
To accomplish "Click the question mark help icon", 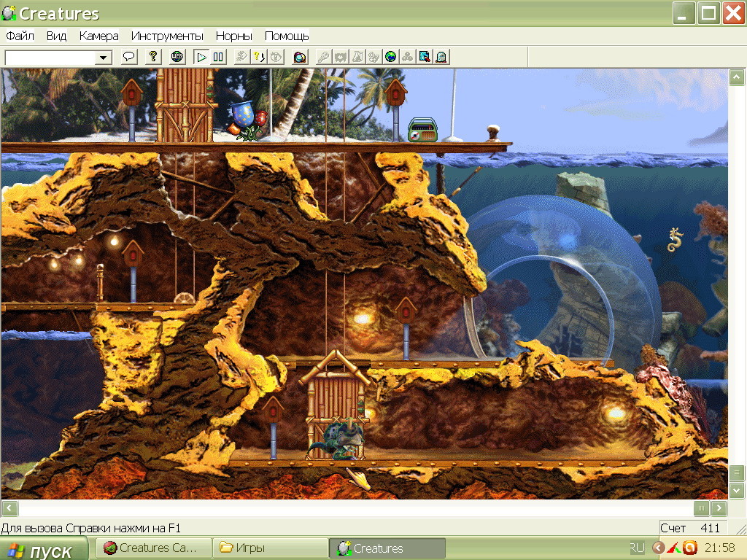I will coord(153,57).
